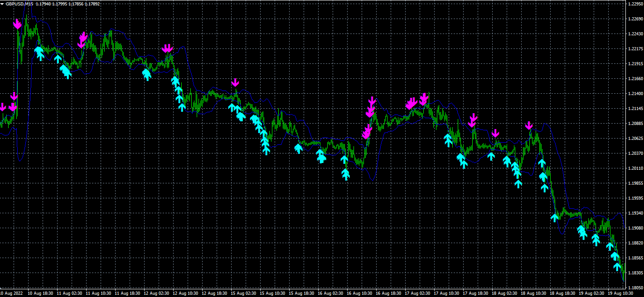Select the cyan buy arrow just left of 18 Aug 02:30
This screenshot has width=644, height=297.
pos(491,156)
